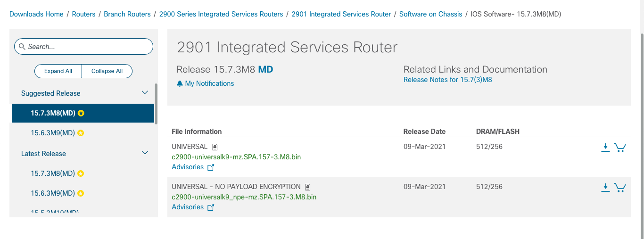Click the Suggested Release heading
Viewport: 644px width, 239px height.
coord(51,93)
